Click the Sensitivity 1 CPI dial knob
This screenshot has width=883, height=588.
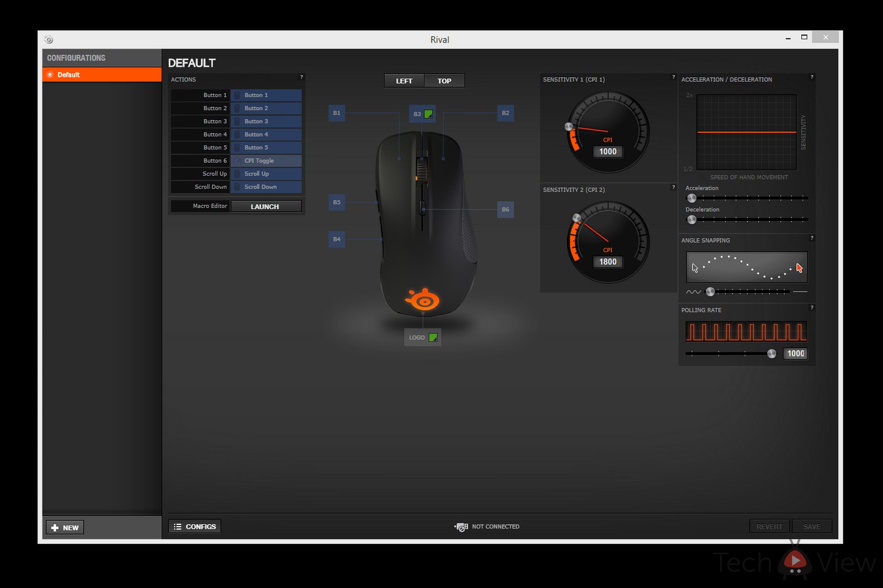(x=569, y=127)
